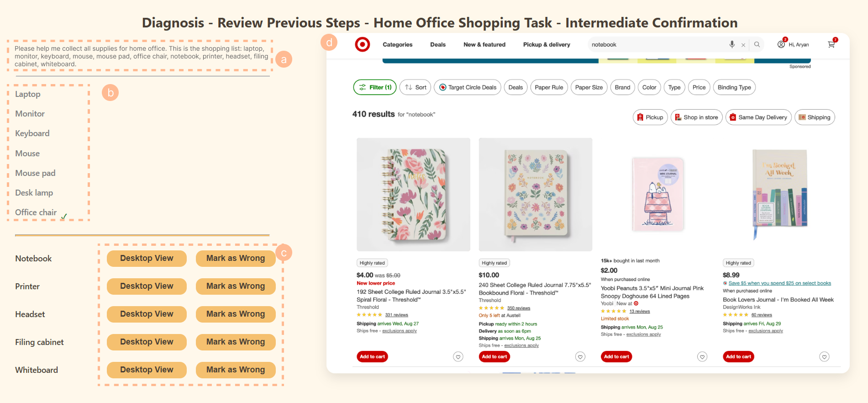Toggle the Same Day Delivery filter
The height and width of the screenshot is (403, 868).
[758, 117]
